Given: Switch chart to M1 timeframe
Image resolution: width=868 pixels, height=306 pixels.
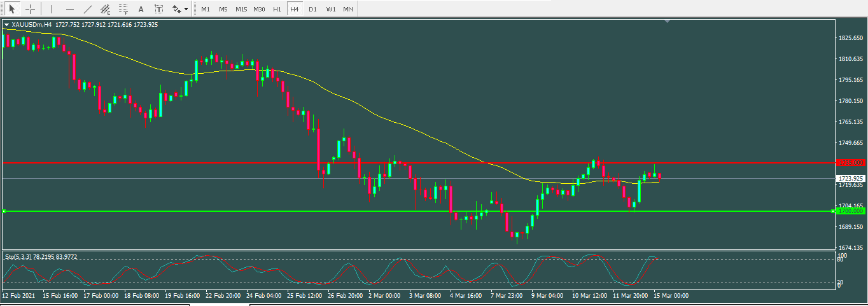Looking at the screenshot, I should pos(206,9).
